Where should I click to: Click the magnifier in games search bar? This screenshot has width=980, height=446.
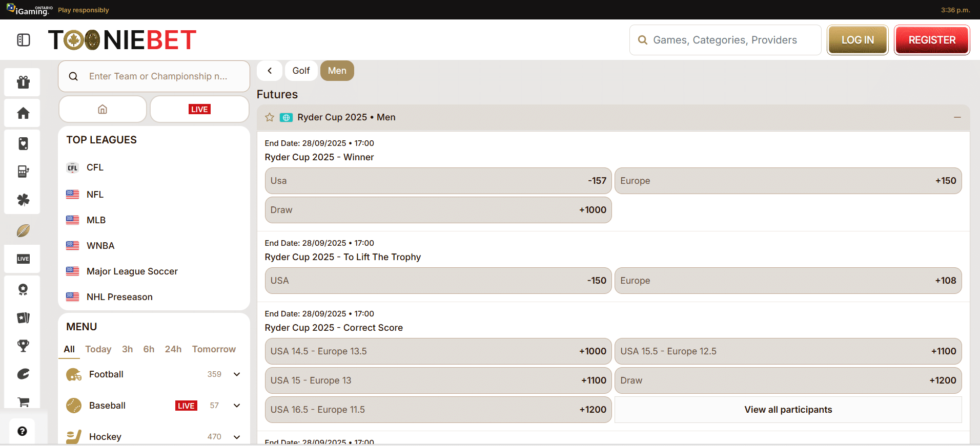coord(642,40)
